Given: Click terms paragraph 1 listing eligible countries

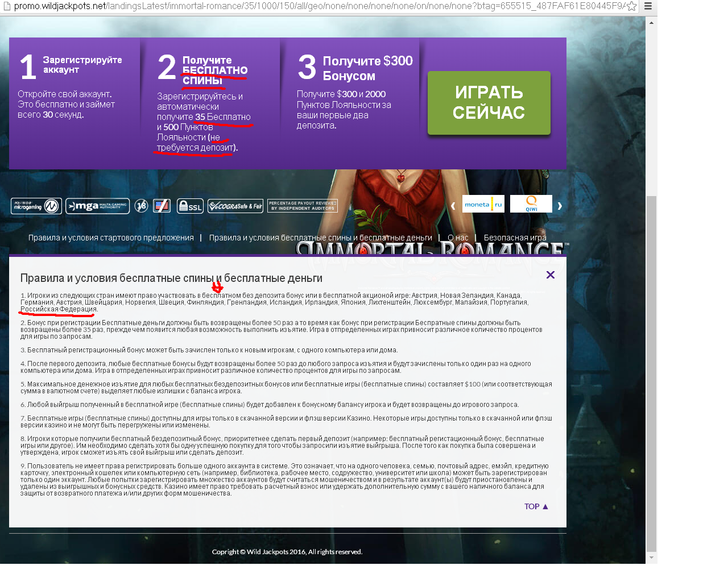Looking at the screenshot, I should [275, 302].
